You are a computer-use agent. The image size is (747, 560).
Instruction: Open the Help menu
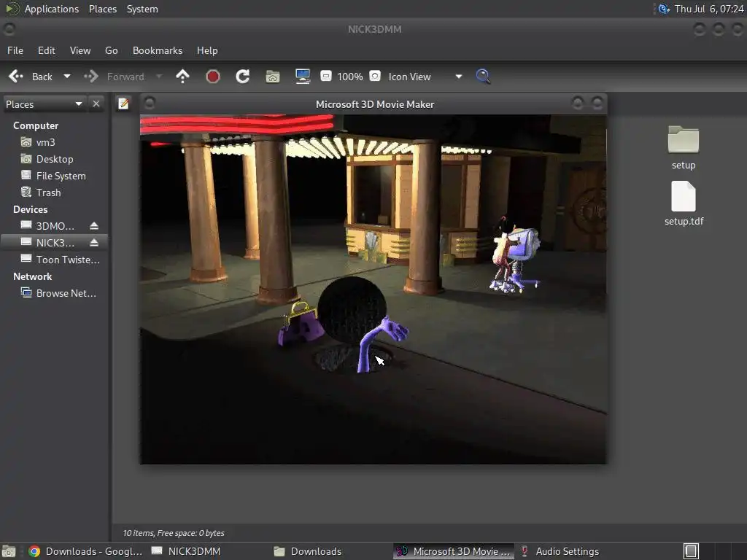point(207,50)
